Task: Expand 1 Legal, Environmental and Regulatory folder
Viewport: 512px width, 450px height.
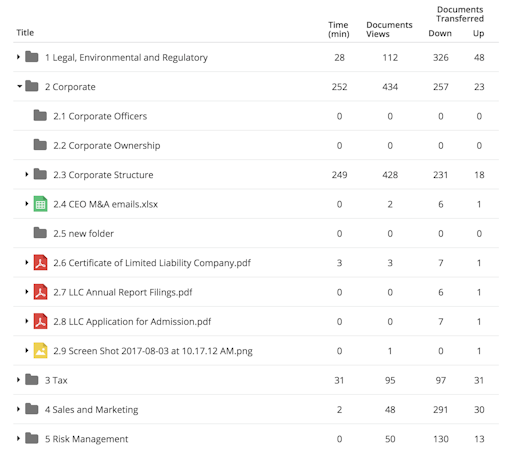Action: tap(18, 57)
